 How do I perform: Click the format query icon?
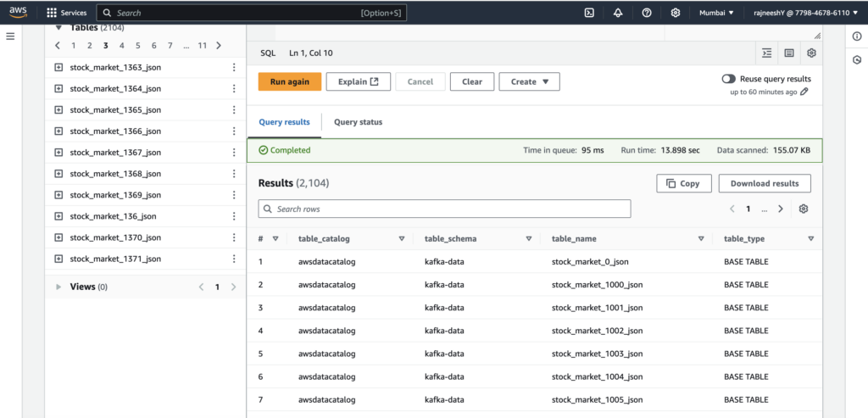point(767,53)
